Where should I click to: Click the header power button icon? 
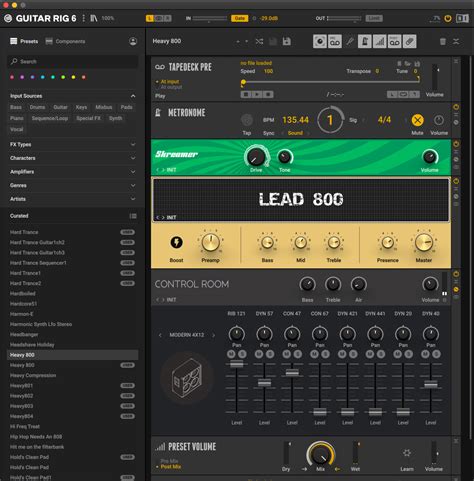click(448, 18)
